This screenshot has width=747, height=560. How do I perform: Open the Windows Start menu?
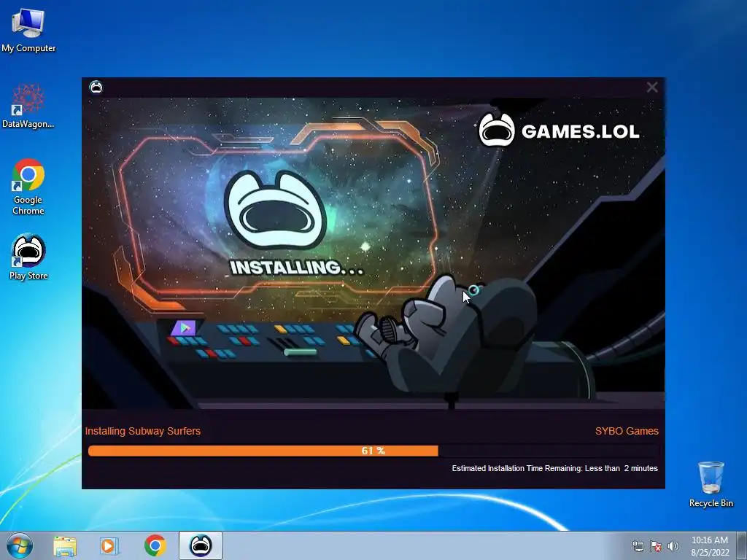tap(20, 545)
